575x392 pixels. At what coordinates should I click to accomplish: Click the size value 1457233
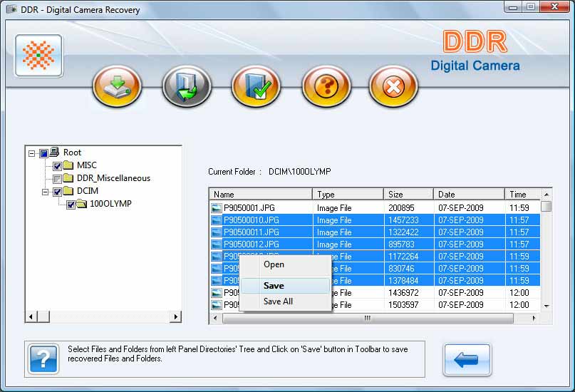pos(403,220)
